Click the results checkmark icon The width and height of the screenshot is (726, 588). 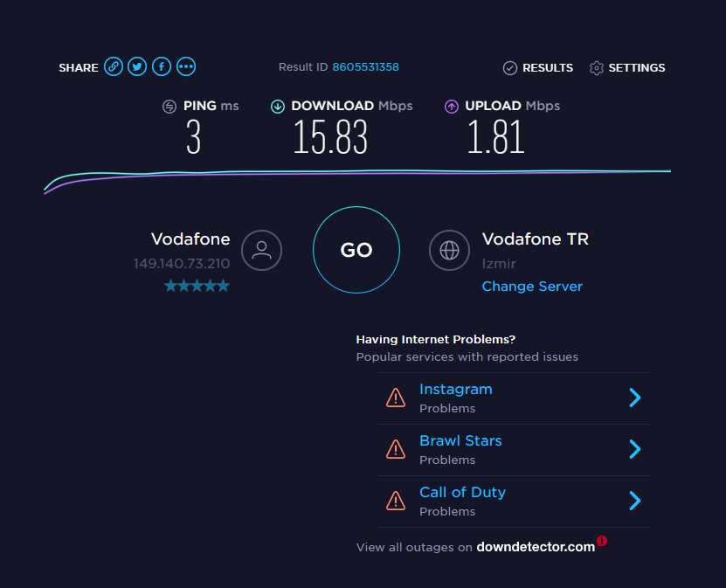tap(510, 68)
